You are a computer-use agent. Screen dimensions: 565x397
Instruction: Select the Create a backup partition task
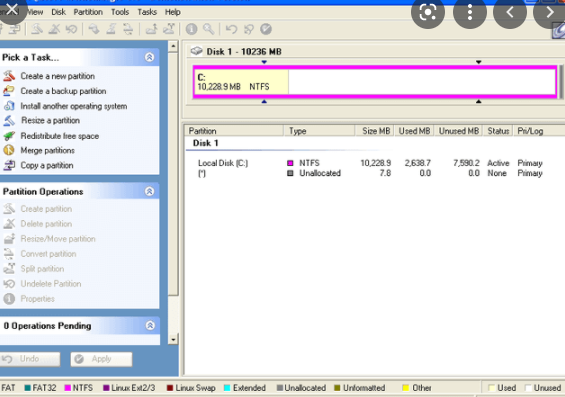[x=63, y=91]
